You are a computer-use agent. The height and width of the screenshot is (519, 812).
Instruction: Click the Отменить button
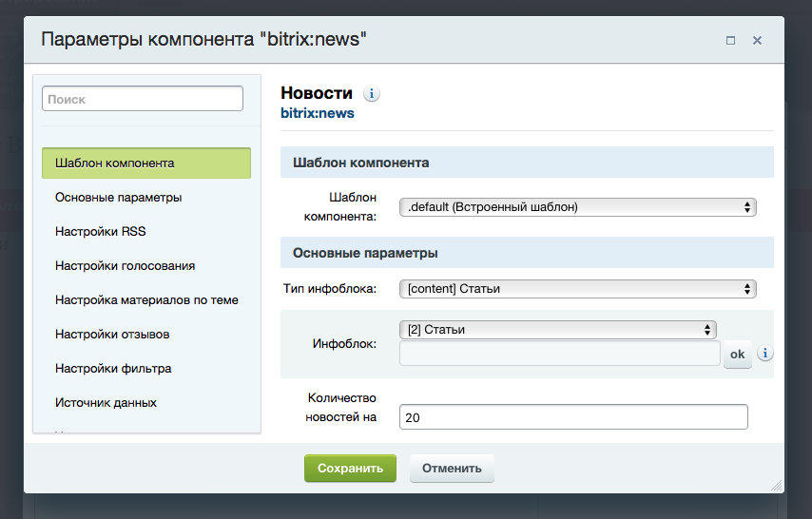tap(452, 469)
